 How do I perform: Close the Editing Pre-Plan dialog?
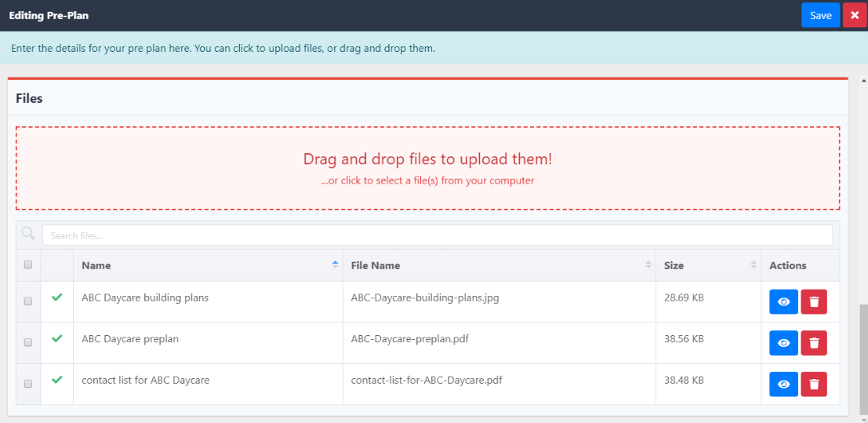click(x=855, y=15)
